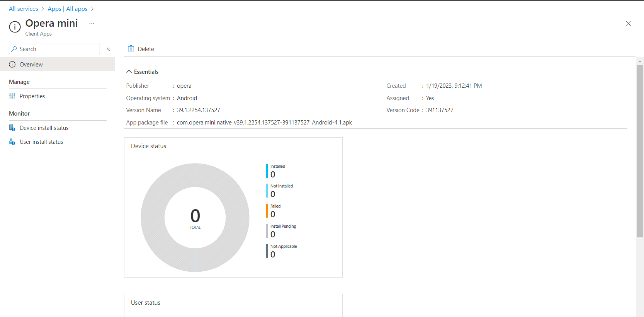The height and width of the screenshot is (317, 644).
Task: Click the Not Applicable dark color bar
Action: click(x=267, y=251)
